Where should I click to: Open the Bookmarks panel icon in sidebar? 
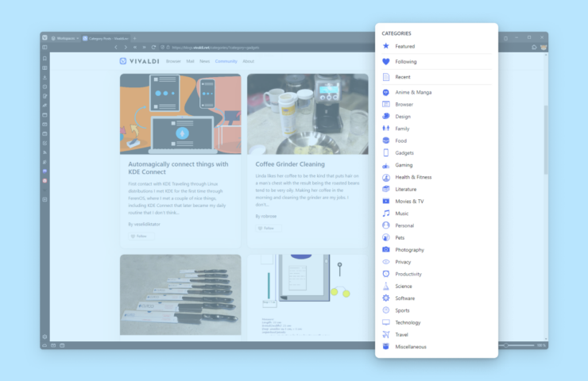[44, 59]
